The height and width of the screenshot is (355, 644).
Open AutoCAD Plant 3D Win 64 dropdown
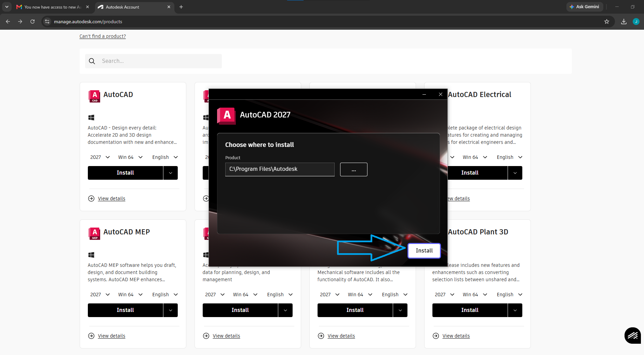[x=475, y=295]
